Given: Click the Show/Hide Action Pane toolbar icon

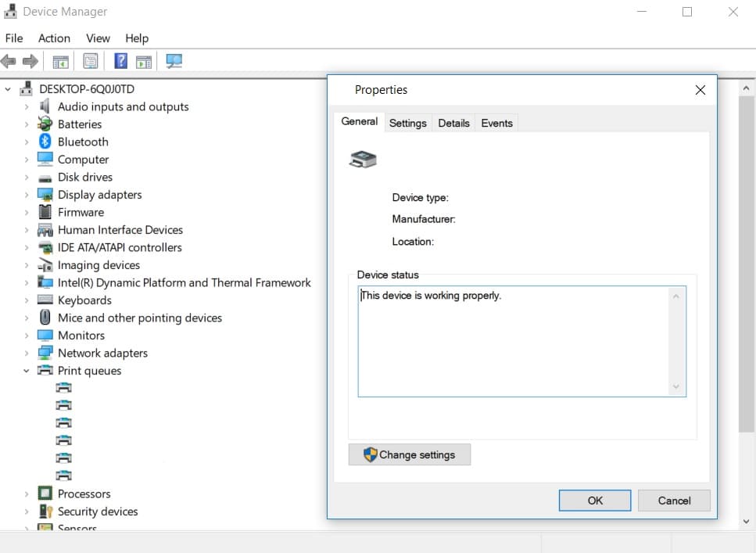Looking at the screenshot, I should click(144, 61).
